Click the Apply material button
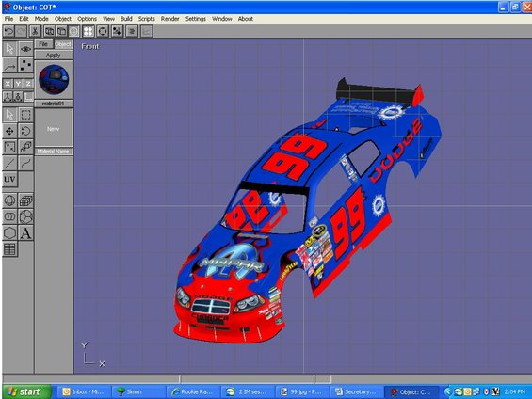 coord(54,55)
